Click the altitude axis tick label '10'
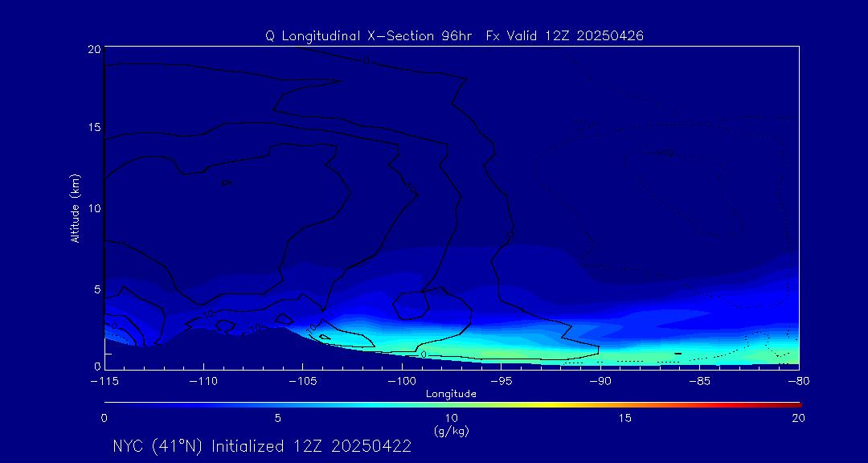The image size is (868, 463). [95, 207]
